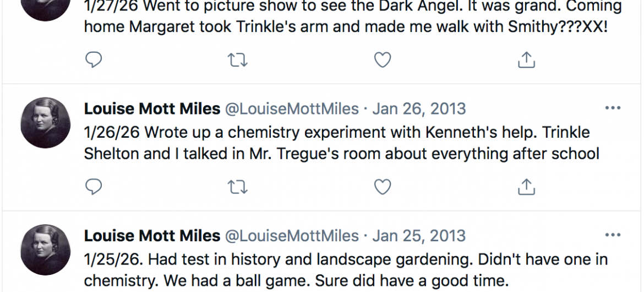Viewport: 644px width, 292px height.
Task: Share the Dark Angel picture show tweet
Action: click(x=527, y=60)
